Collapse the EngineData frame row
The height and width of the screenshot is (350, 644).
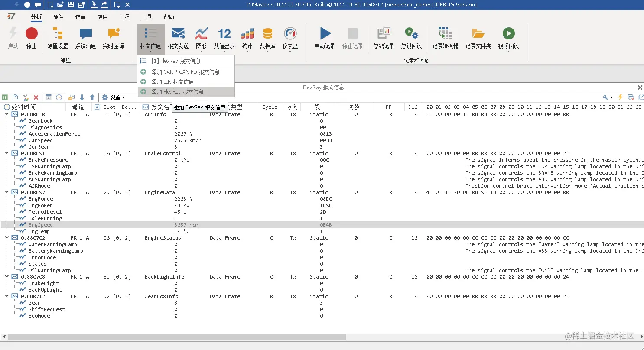pos(7,192)
